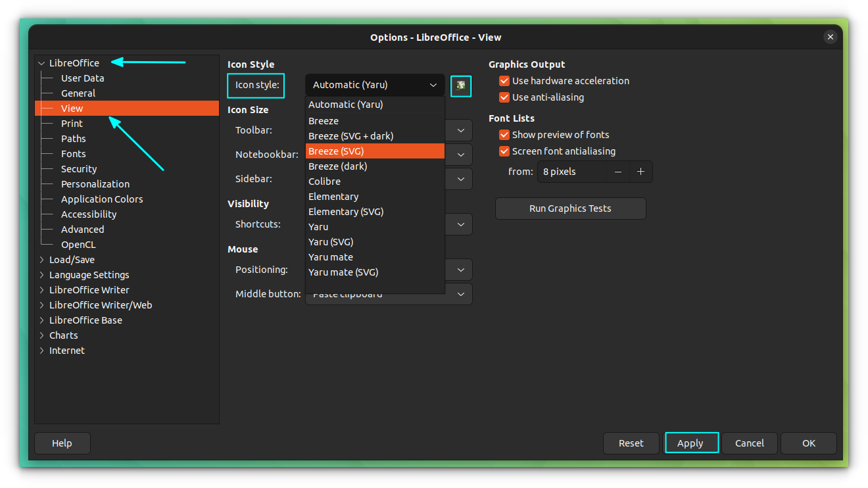Open the Notebookbar icon size dropdown
868x488 pixels.
(460, 155)
